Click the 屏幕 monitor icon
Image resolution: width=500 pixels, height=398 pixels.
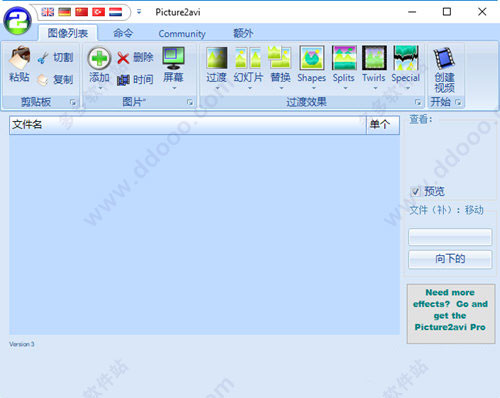click(x=173, y=58)
